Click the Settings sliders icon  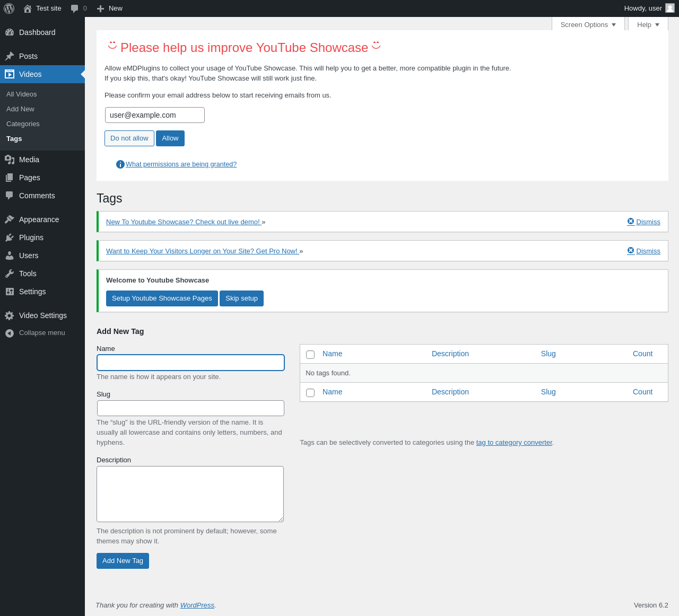pos(10,292)
